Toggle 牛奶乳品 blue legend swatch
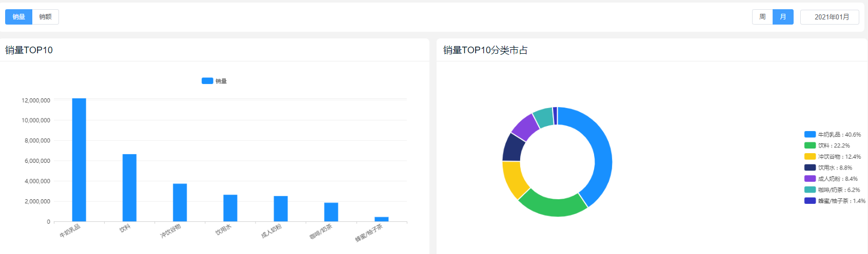 click(x=810, y=134)
